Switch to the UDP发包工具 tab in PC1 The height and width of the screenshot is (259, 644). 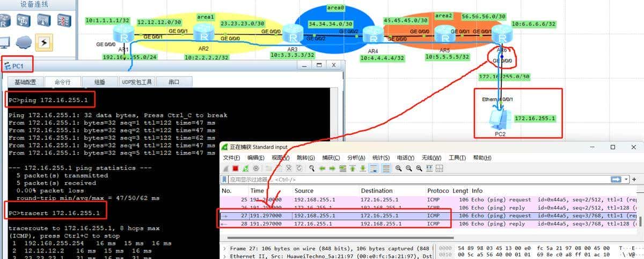click(137, 82)
